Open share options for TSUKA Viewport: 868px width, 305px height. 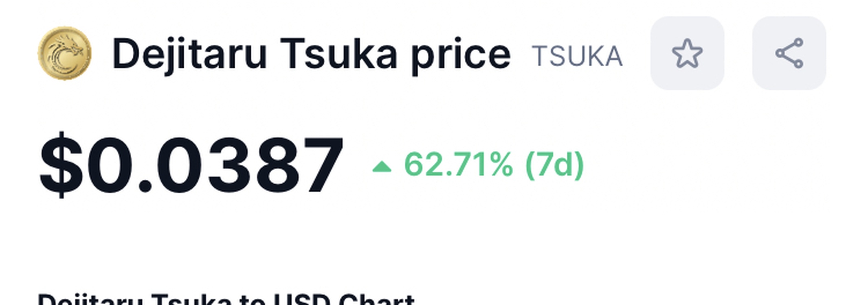coord(789,53)
